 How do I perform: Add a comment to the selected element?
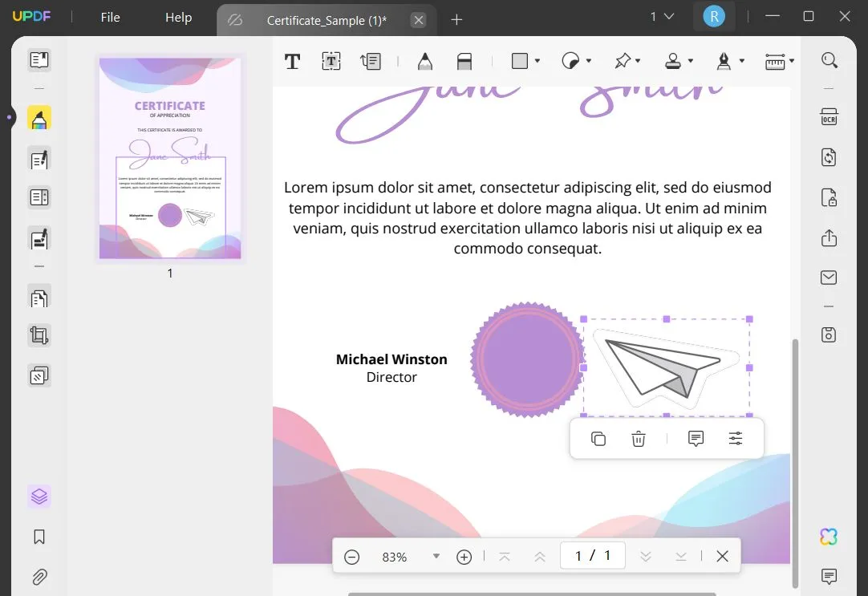(695, 439)
